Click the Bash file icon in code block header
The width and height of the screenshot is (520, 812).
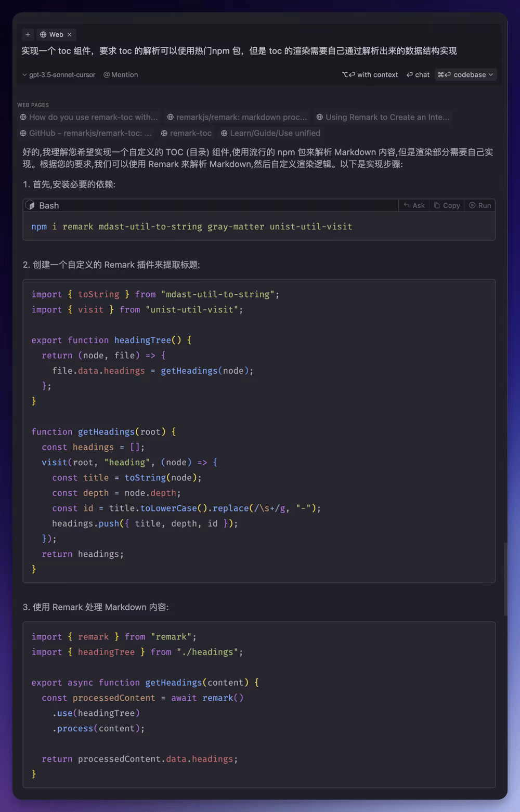31,205
